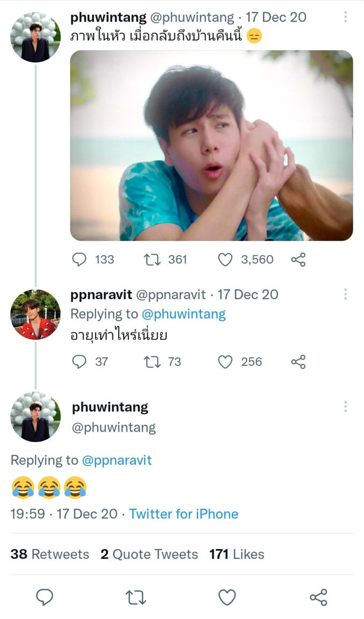Image resolution: width=364 pixels, height=619 pixels.
Task: Like the main emoji tweet at bottom
Action: coord(227,597)
